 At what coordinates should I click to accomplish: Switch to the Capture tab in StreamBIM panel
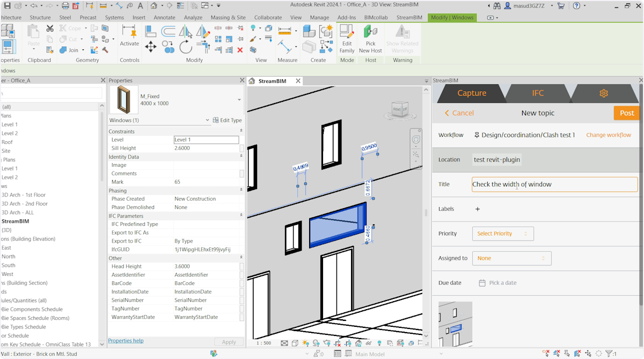coord(472,93)
